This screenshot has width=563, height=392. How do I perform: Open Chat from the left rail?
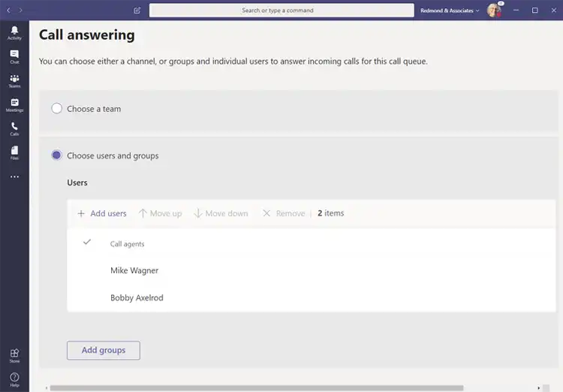pos(14,56)
